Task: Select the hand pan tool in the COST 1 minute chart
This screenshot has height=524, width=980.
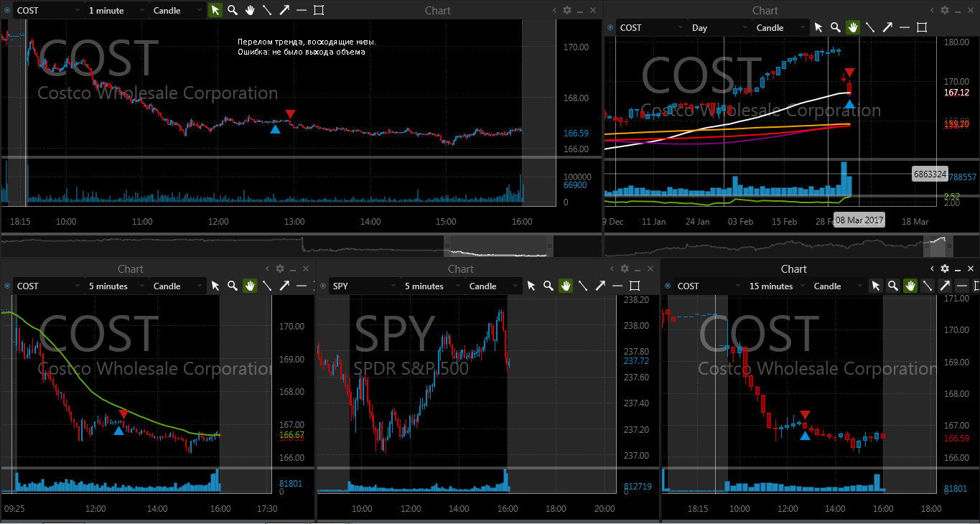Action: 250,10
